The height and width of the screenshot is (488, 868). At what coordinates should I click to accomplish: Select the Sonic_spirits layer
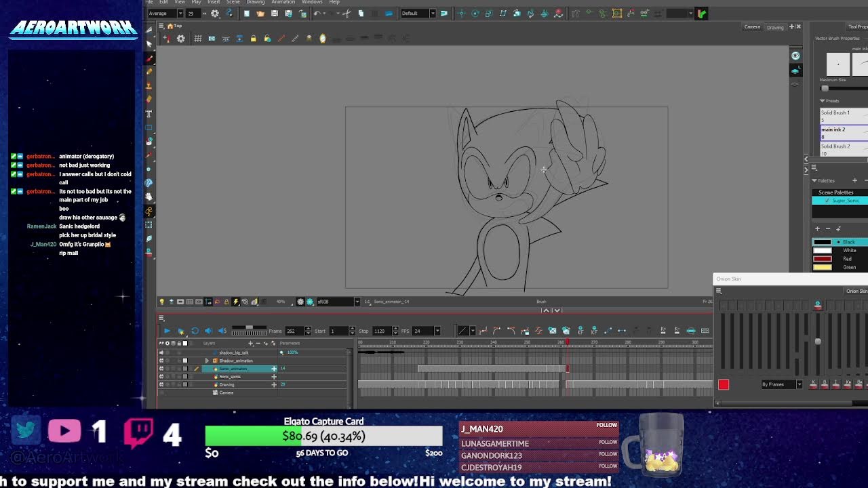(x=229, y=377)
